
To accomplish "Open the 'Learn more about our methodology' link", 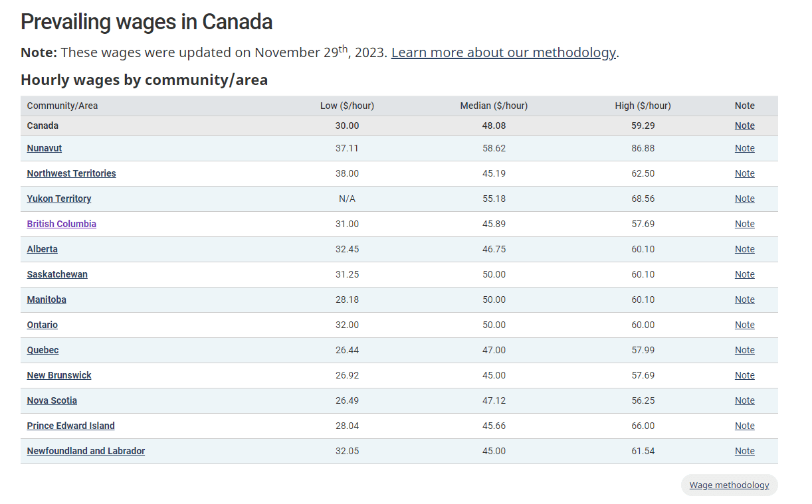I will click(x=503, y=52).
